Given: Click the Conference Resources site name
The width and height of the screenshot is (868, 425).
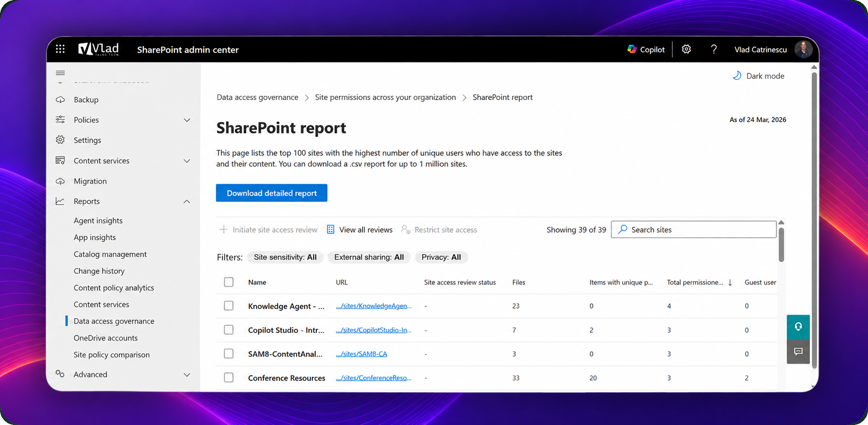Looking at the screenshot, I should point(287,378).
